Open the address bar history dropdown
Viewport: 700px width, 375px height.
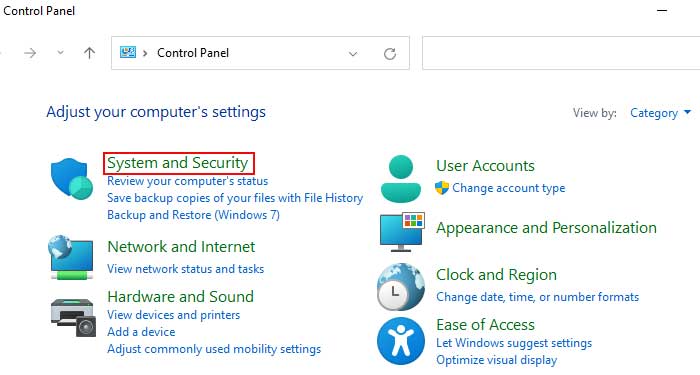coord(353,54)
